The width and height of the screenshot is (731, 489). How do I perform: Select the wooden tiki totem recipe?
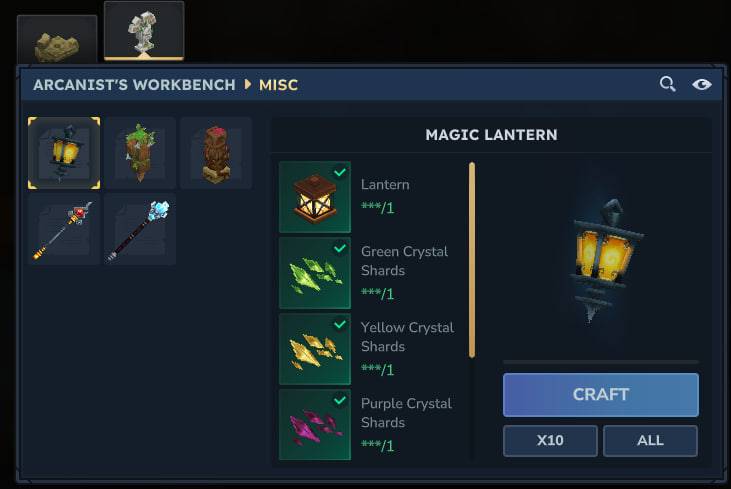[216, 153]
